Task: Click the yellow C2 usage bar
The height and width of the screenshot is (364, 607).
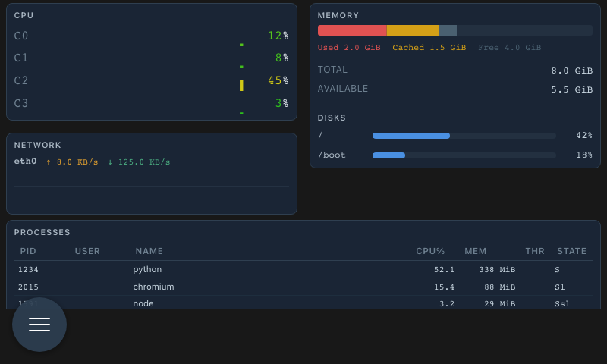Action: click(241, 86)
